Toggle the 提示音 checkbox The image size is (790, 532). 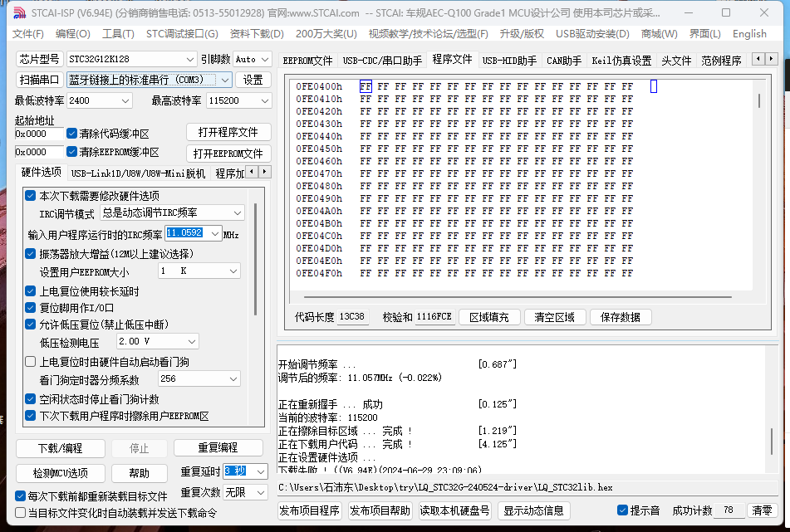pos(622,510)
